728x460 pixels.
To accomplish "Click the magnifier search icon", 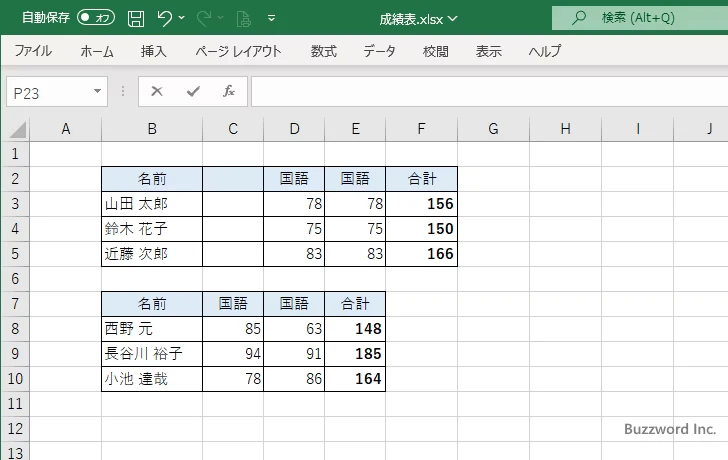I will coord(578,18).
